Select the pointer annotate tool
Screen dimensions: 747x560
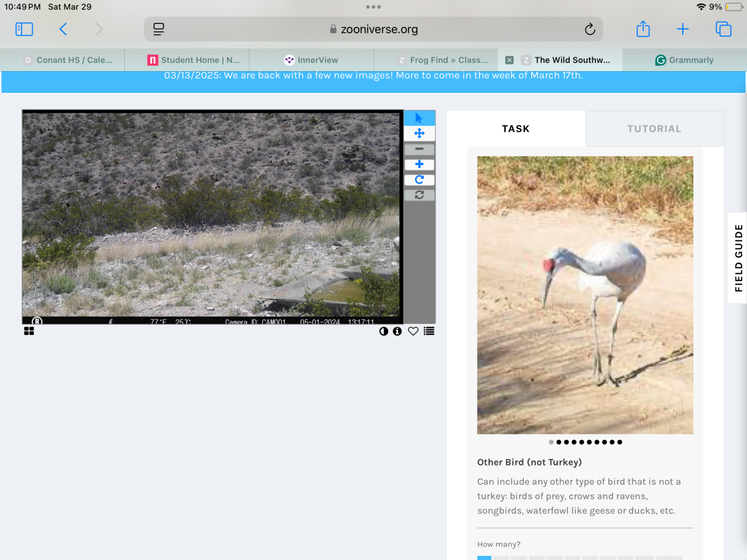pos(419,118)
